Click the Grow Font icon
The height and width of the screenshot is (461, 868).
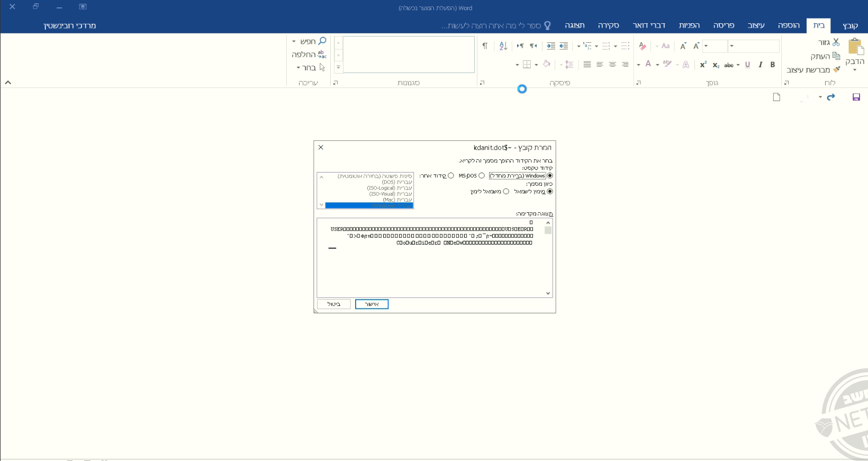pos(697,46)
